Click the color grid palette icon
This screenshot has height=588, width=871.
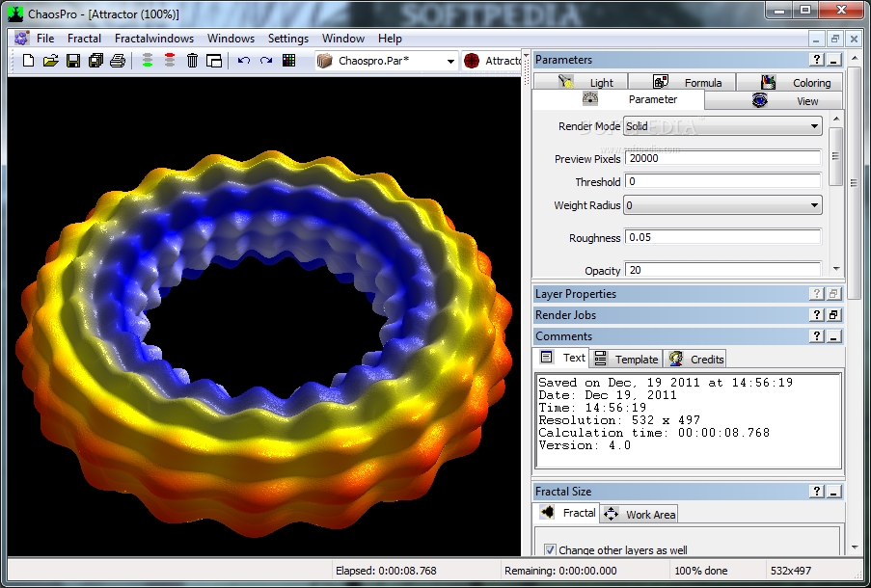coord(288,61)
